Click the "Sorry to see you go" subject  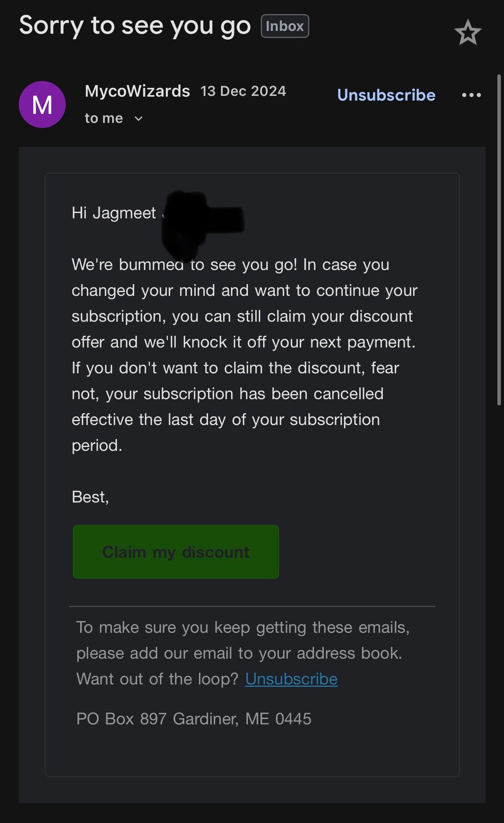pyautogui.click(x=135, y=26)
